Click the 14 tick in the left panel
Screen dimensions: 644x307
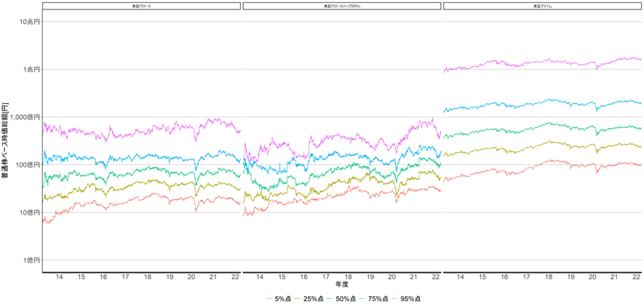(x=59, y=277)
